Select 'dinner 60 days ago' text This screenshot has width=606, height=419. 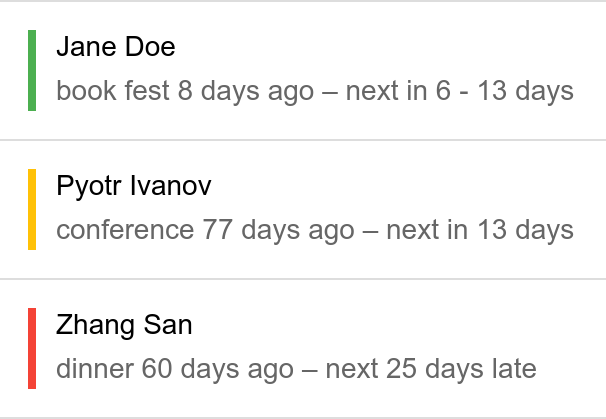(175, 369)
